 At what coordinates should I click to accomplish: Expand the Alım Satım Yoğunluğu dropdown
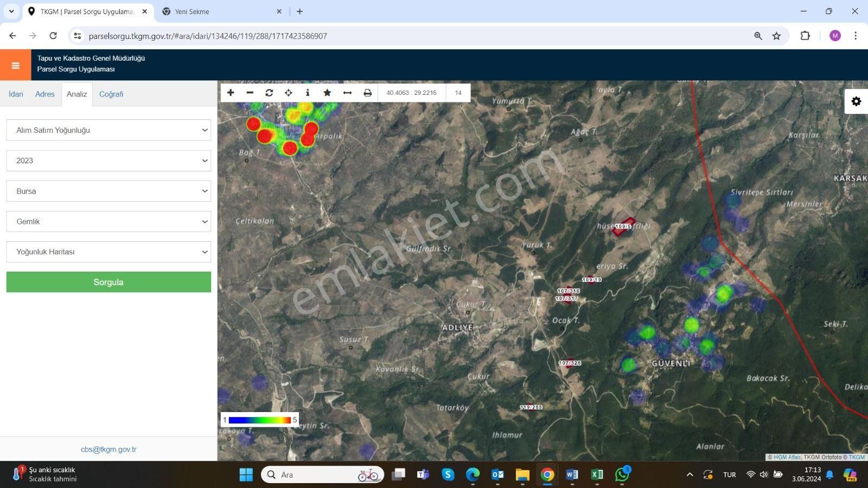108,130
